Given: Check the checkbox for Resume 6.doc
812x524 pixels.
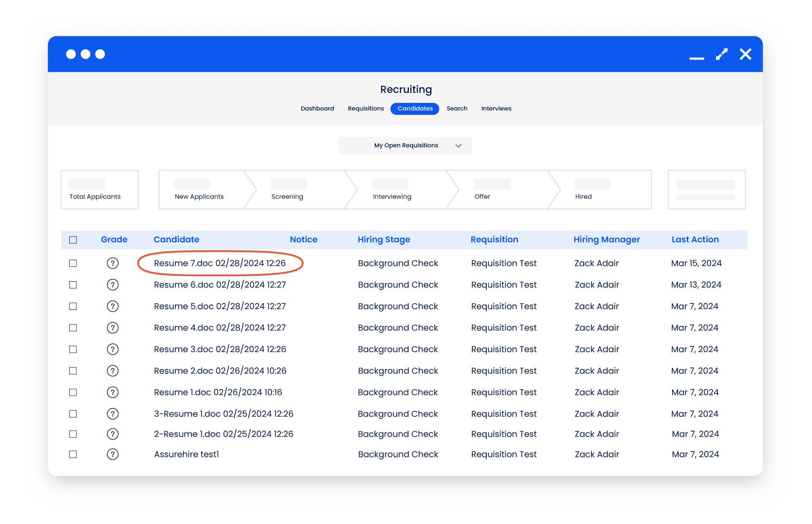Looking at the screenshot, I should tap(73, 285).
